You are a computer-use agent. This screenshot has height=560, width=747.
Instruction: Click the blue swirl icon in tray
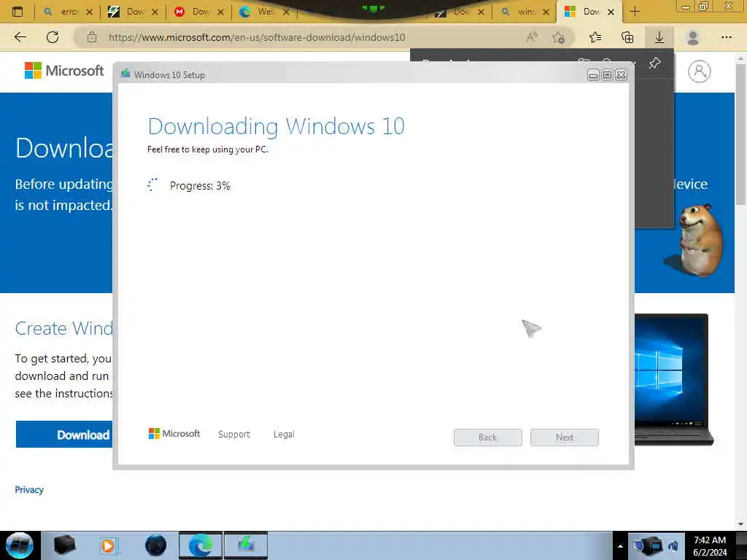click(x=673, y=546)
